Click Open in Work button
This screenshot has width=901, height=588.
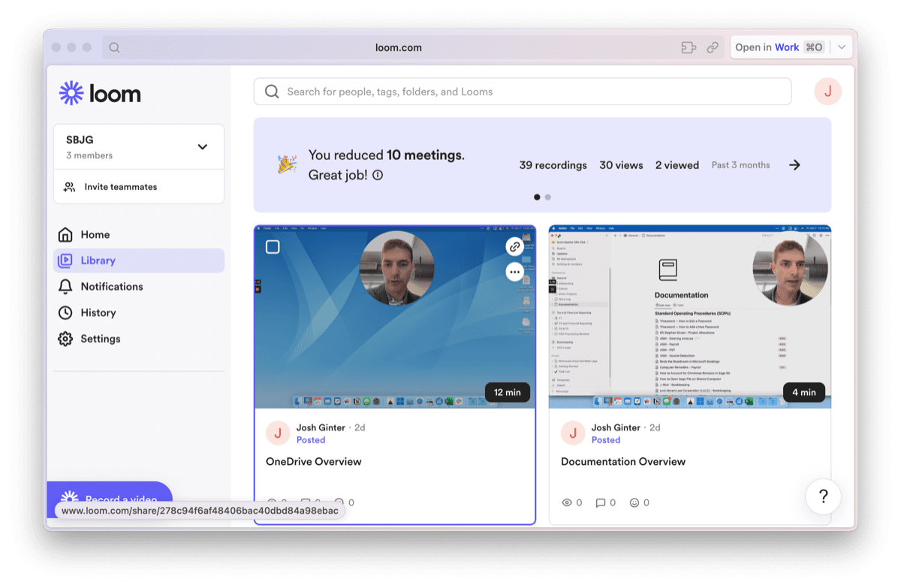tap(779, 47)
